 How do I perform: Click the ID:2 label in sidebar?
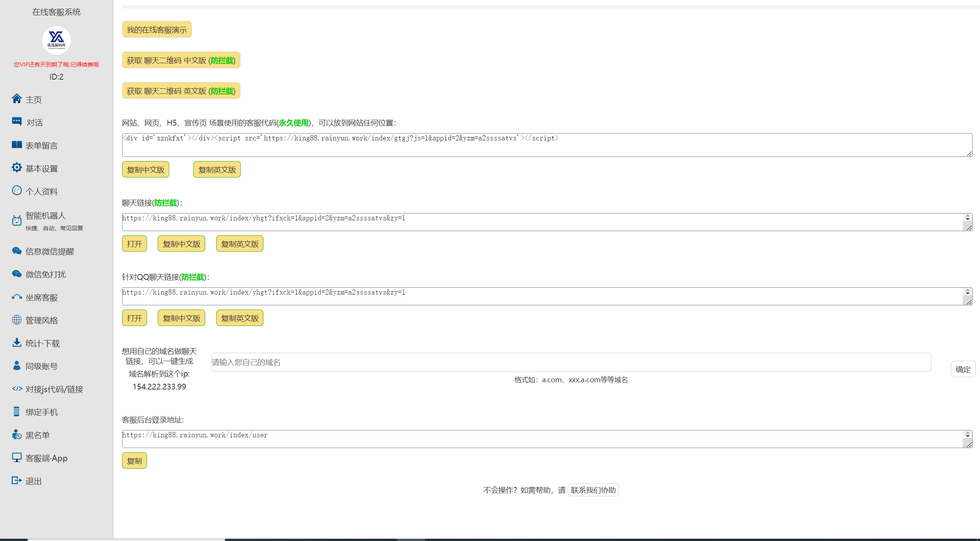point(56,77)
